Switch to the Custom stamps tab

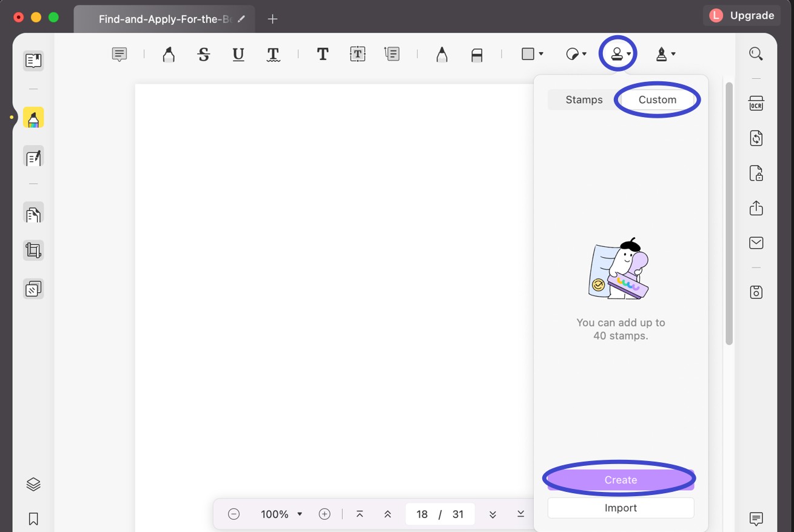(657, 99)
